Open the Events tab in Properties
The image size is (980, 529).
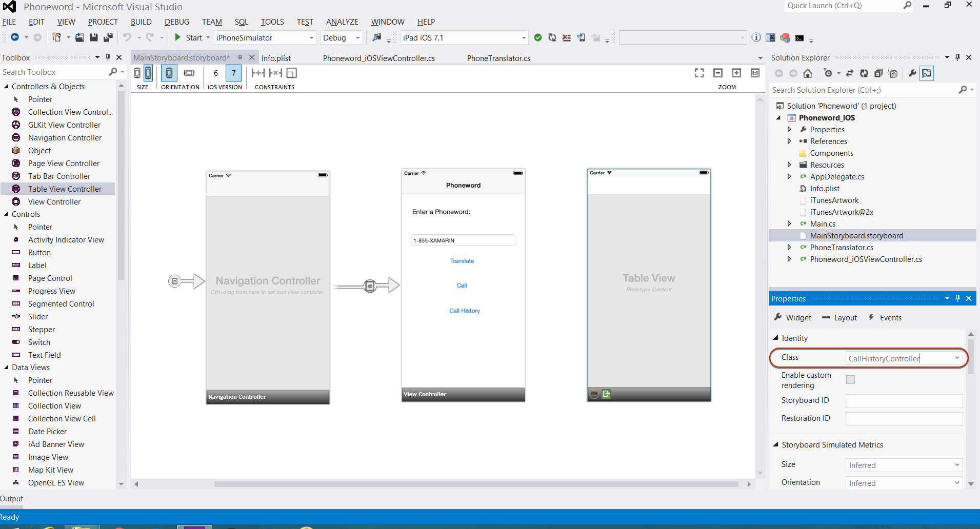[885, 318]
